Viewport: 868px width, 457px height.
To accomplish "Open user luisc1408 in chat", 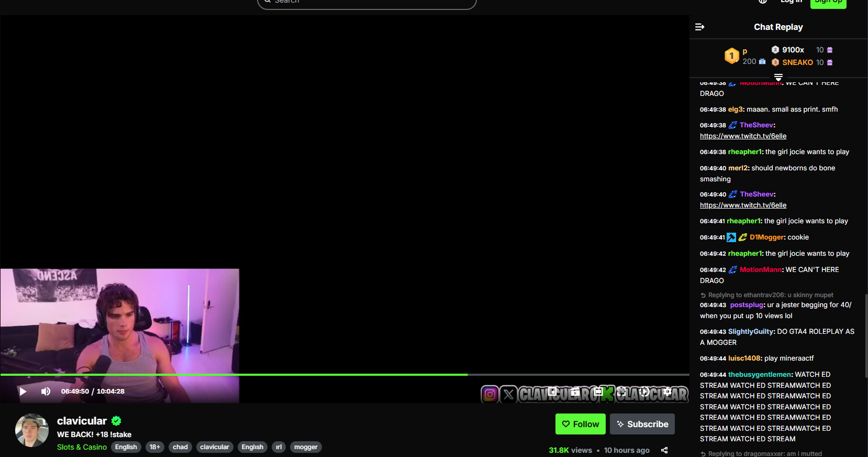I will coord(744,358).
